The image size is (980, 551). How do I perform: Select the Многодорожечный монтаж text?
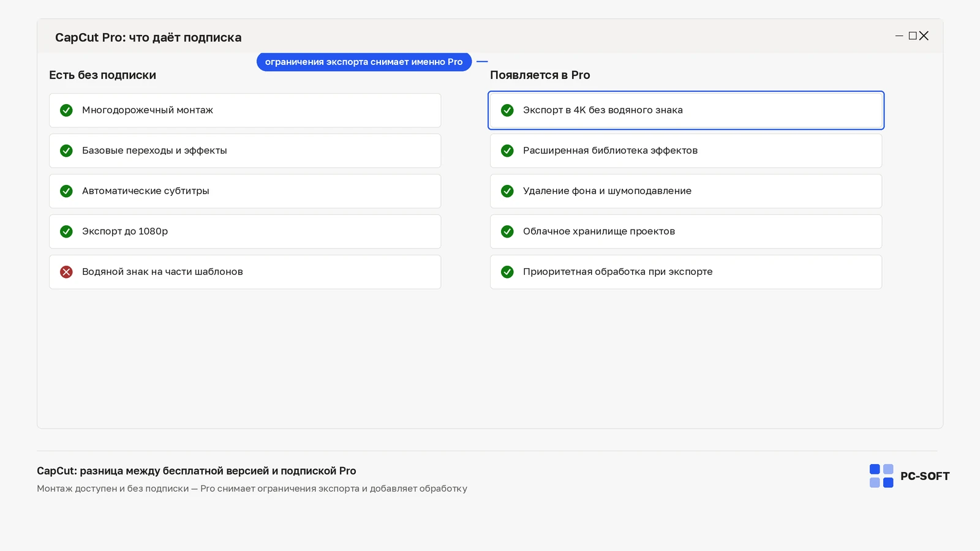[148, 110]
